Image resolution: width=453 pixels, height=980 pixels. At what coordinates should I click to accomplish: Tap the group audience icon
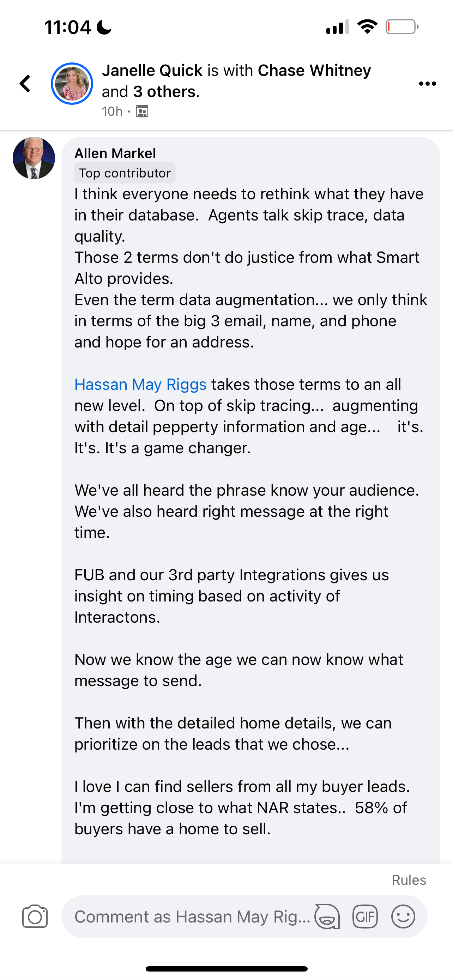tap(142, 111)
